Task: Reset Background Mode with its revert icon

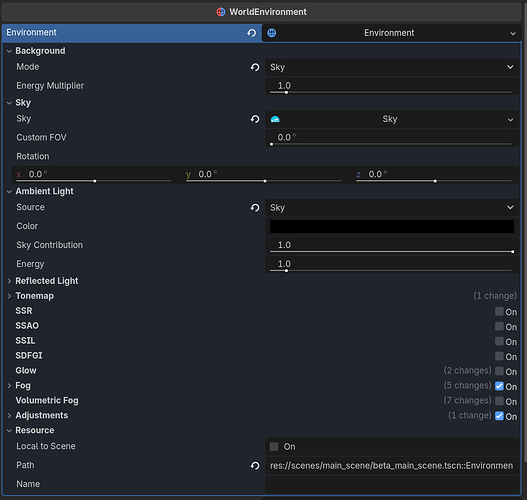Action: click(x=255, y=67)
